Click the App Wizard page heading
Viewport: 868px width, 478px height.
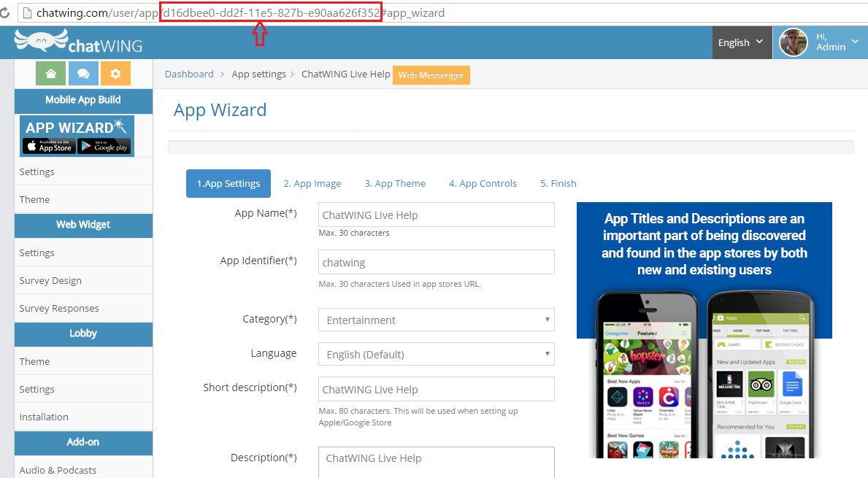220,110
